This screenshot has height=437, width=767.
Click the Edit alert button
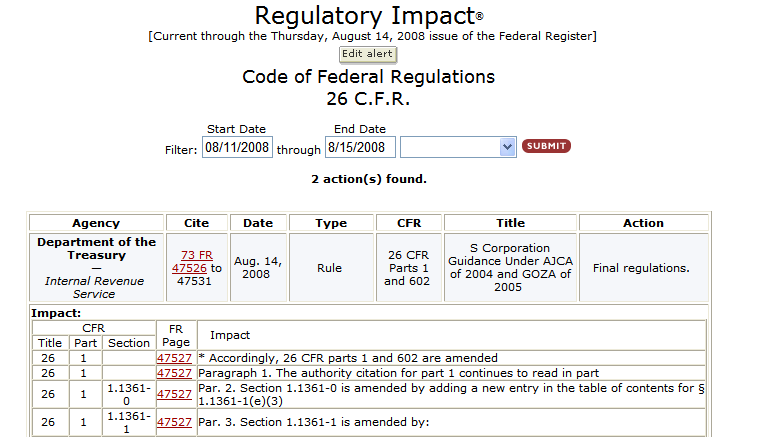click(x=367, y=54)
